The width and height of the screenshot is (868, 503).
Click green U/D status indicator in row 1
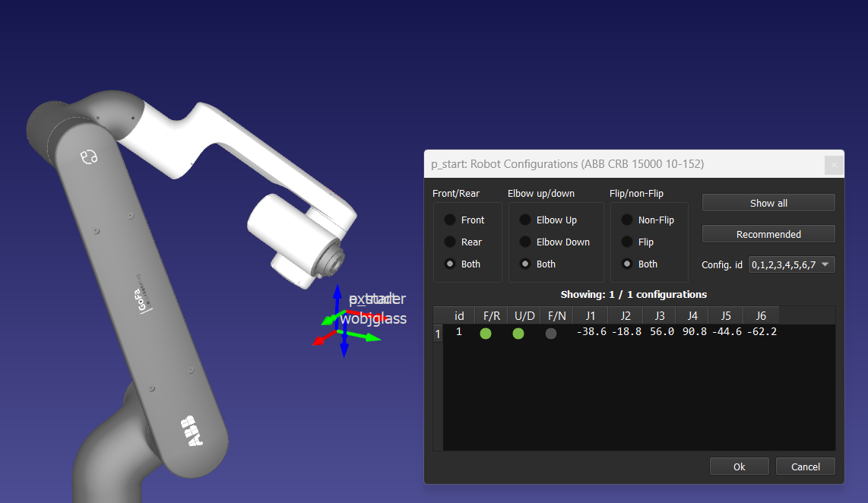(x=518, y=333)
